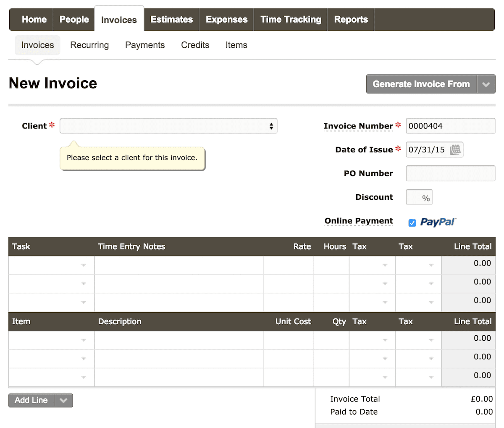This screenshot has height=428, width=504.
Task: Switch to the Estimates tab
Action: pos(171,19)
